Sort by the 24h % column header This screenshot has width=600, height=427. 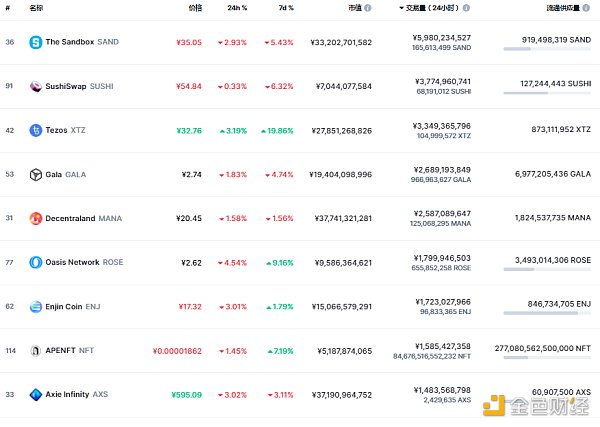point(237,8)
